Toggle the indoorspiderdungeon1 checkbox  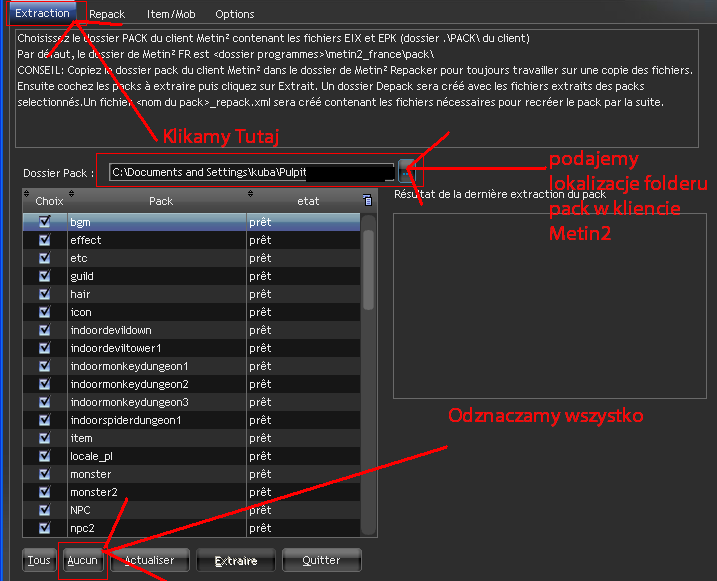coord(44,420)
